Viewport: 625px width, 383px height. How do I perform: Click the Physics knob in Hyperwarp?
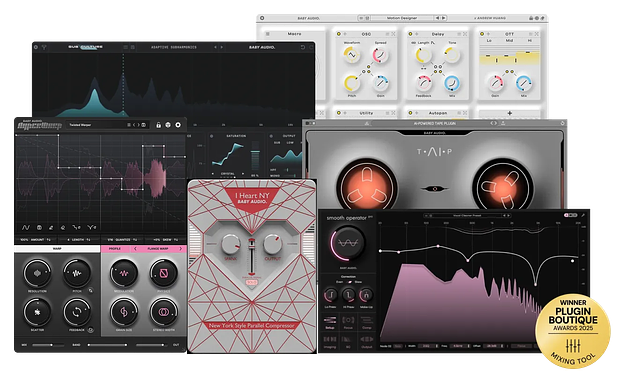163,273
